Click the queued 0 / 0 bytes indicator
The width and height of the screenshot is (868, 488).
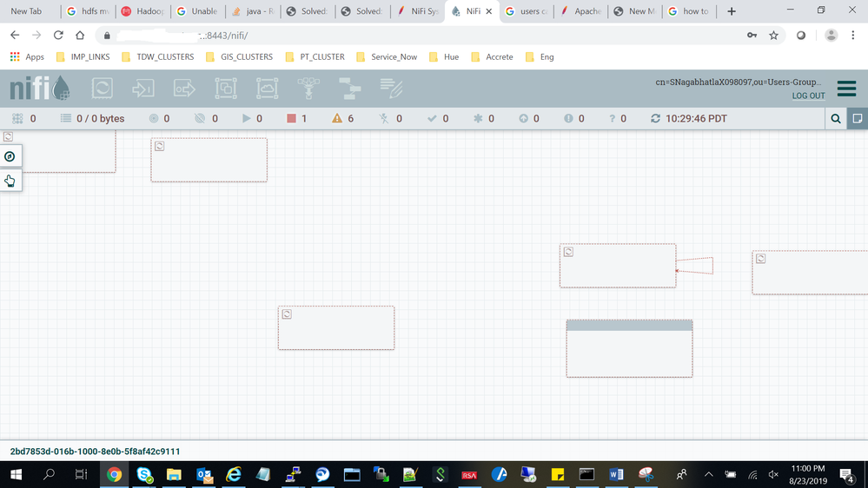pos(92,118)
